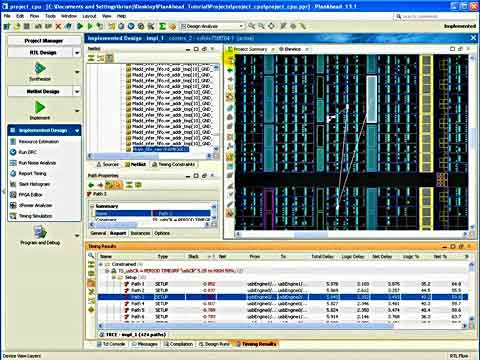Select Path 6 row in Timing Results

pos(282,317)
